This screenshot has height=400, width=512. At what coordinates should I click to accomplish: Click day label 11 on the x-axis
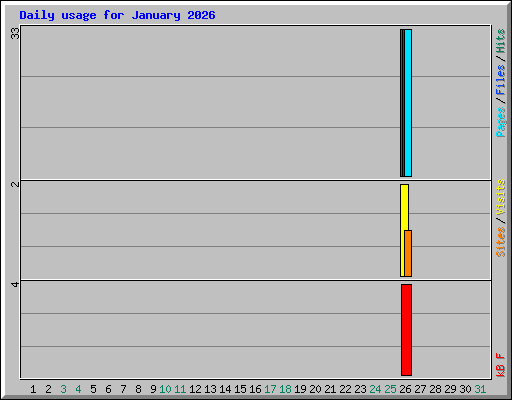point(180,389)
